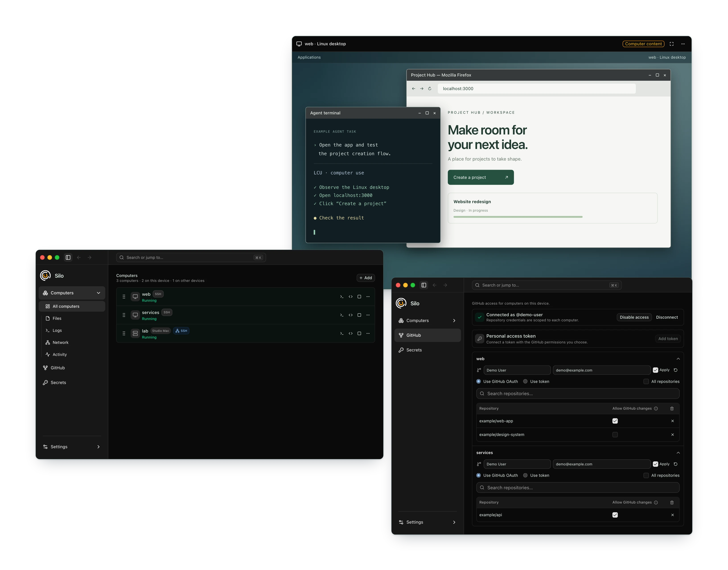
Task: Remove example/web-app repository row
Action: coord(673,421)
